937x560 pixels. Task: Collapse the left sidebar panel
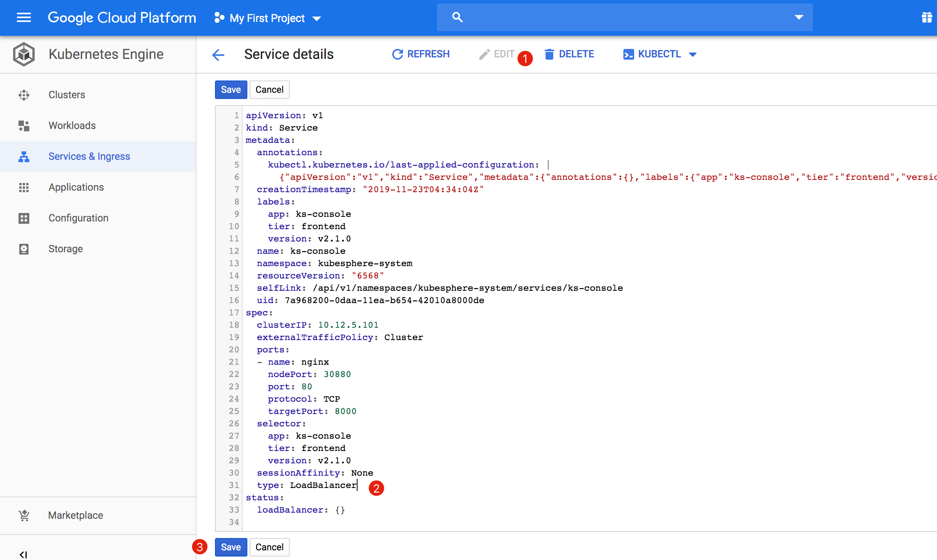click(23, 554)
